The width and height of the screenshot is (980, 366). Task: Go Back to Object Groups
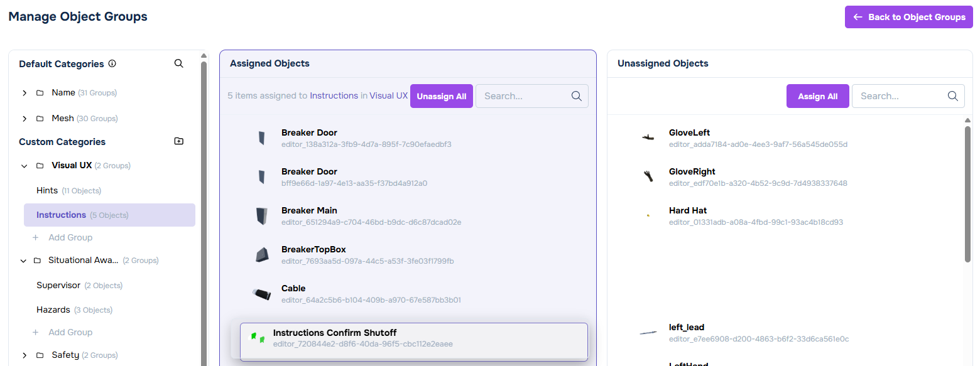pos(909,17)
